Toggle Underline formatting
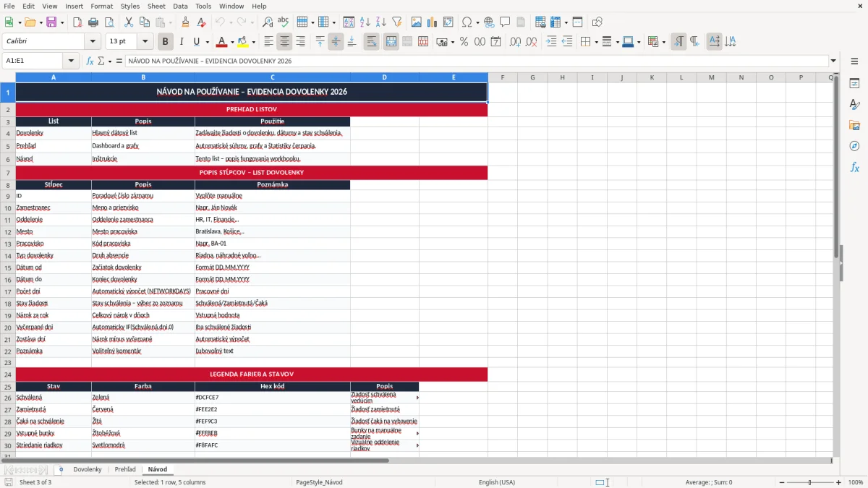Viewport: 868px width, 488px height. tap(196, 42)
